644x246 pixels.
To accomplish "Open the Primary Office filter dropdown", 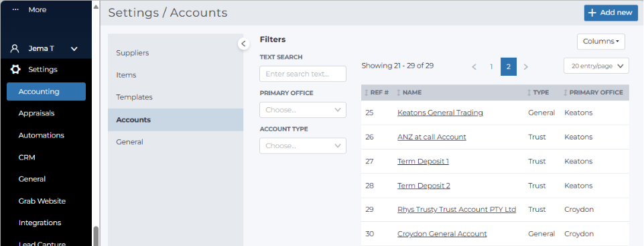I will tap(303, 110).
